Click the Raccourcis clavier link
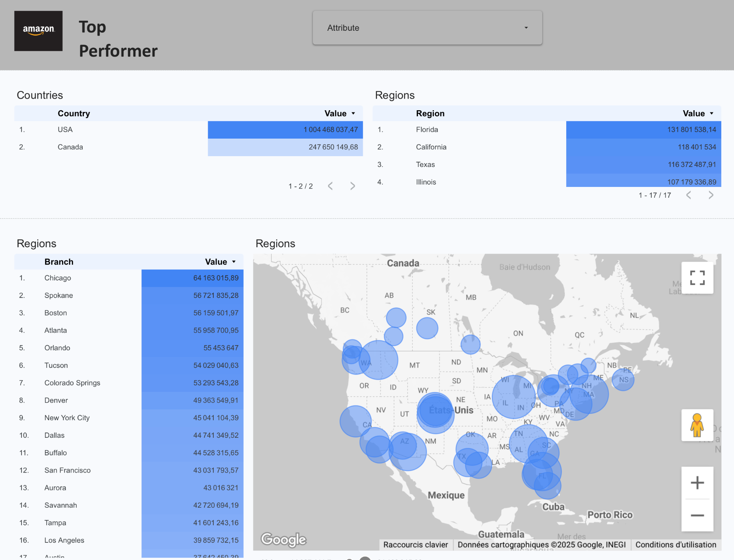734x560 pixels. [416, 544]
